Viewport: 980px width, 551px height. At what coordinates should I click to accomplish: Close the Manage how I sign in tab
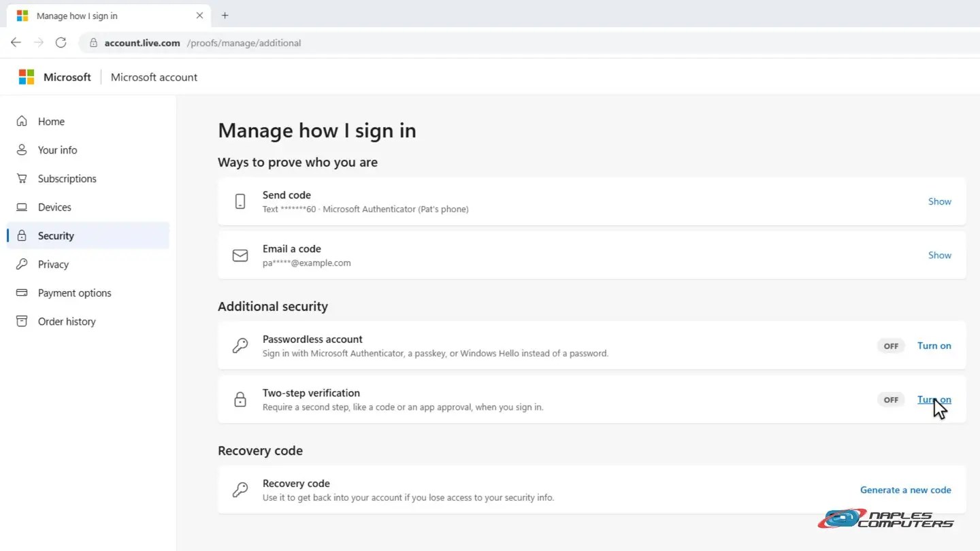[199, 15]
